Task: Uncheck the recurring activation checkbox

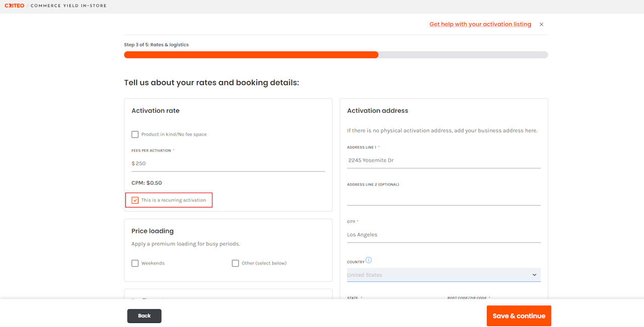Action: pyautogui.click(x=135, y=200)
